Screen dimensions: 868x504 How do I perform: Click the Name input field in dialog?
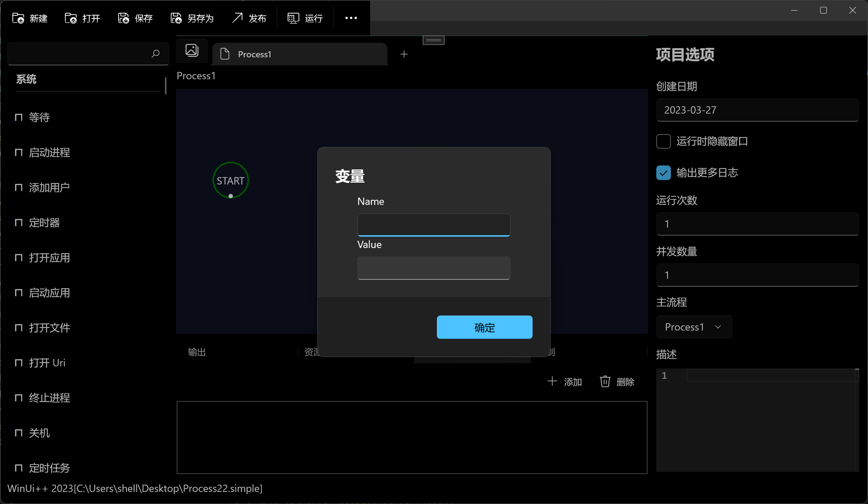click(x=433, y=225)
